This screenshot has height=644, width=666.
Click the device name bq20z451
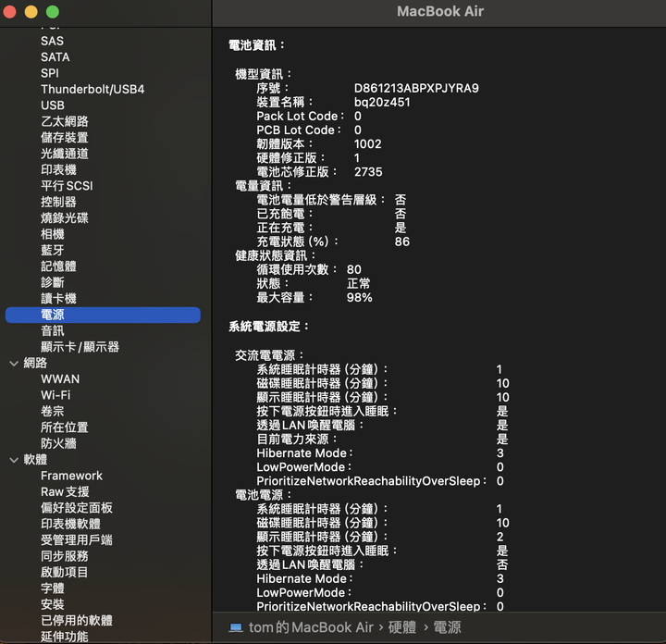382,103
